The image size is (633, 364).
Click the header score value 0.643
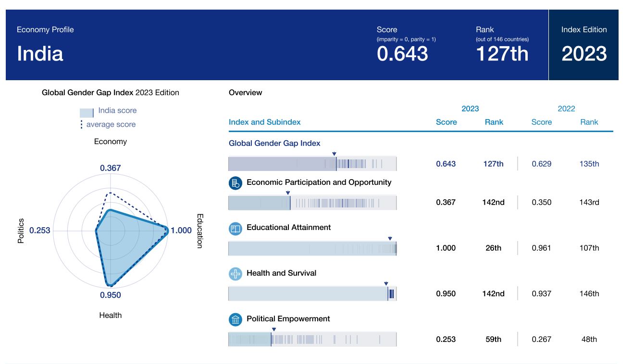tap(402, 53)
